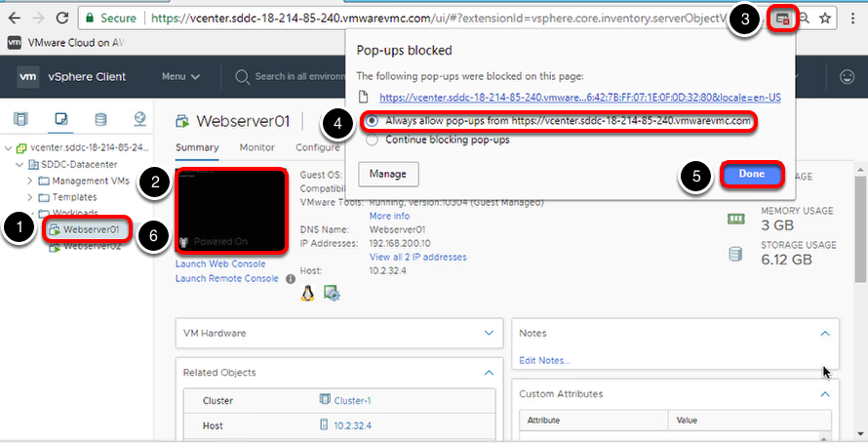Open VMs and Templates inventory icon
This screenshot has width=868, height=447.
[60, 118]
